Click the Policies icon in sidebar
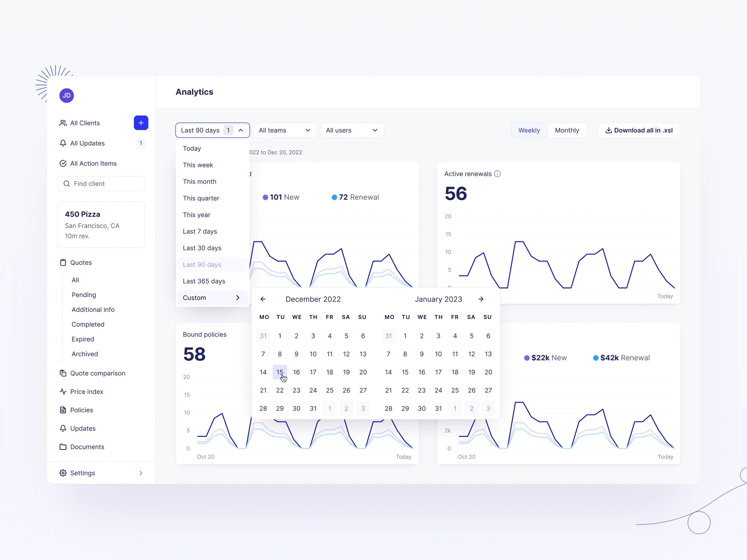The image size is (747, 560). (x=63, y=409)
